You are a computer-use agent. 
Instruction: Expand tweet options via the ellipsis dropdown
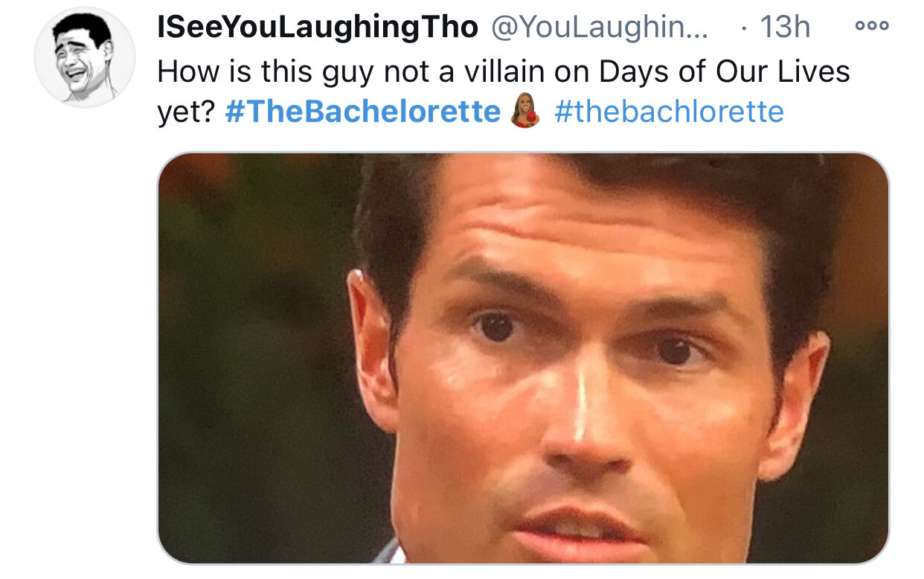870,28
